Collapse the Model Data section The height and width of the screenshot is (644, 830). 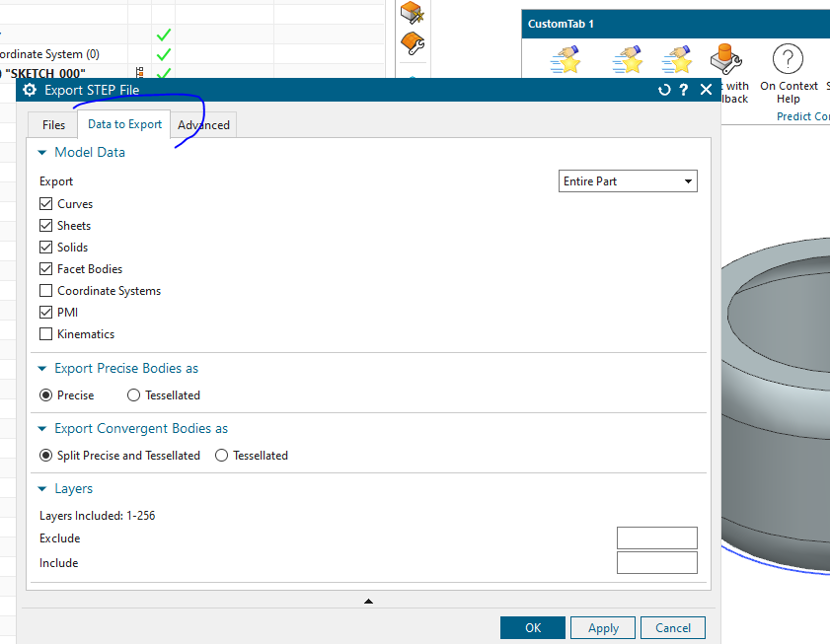coord(40,152)
